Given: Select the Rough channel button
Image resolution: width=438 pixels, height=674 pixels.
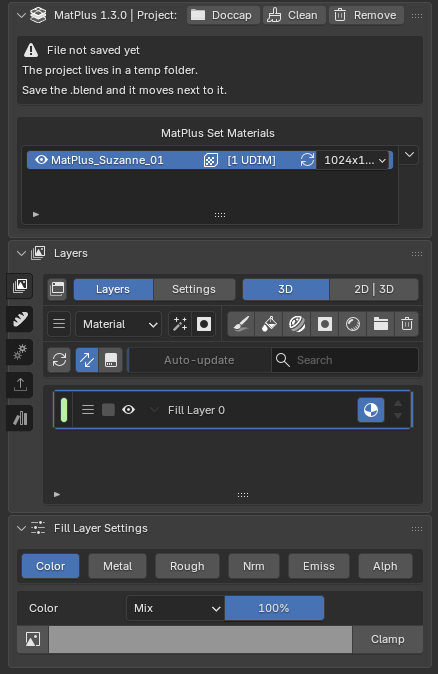Looking at the screenshot, I should click(x=187, y=566).
